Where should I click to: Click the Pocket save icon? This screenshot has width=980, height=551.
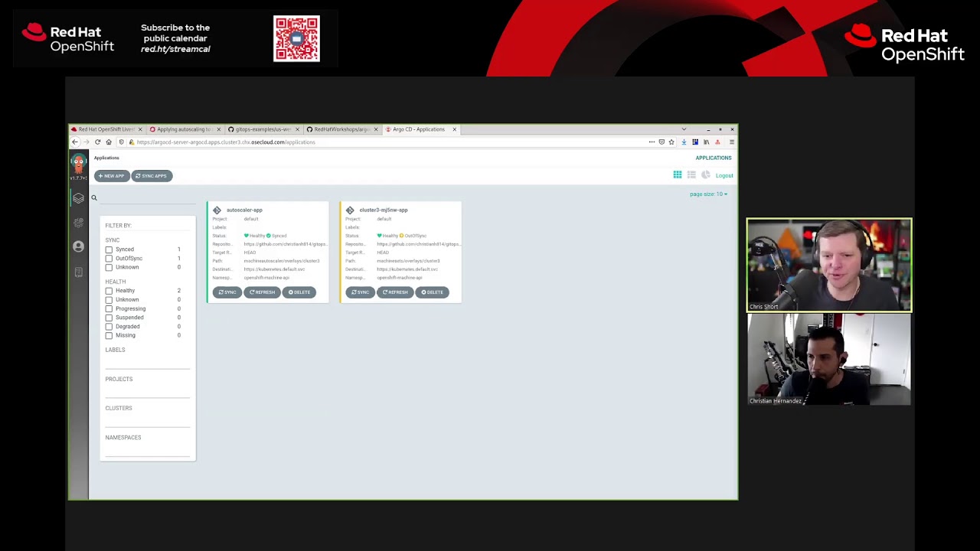[661, 142]
